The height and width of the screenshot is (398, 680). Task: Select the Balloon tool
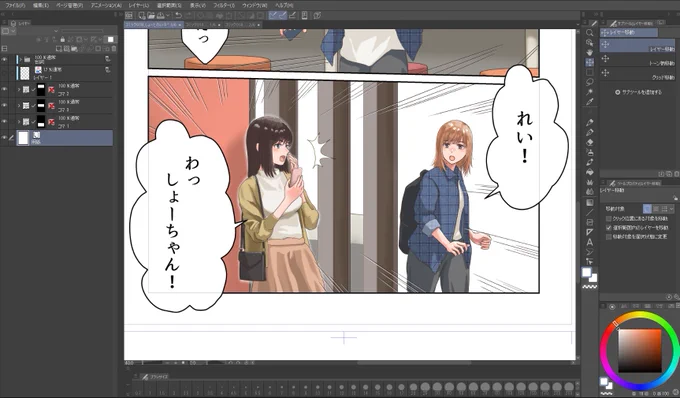coord(589,252)
